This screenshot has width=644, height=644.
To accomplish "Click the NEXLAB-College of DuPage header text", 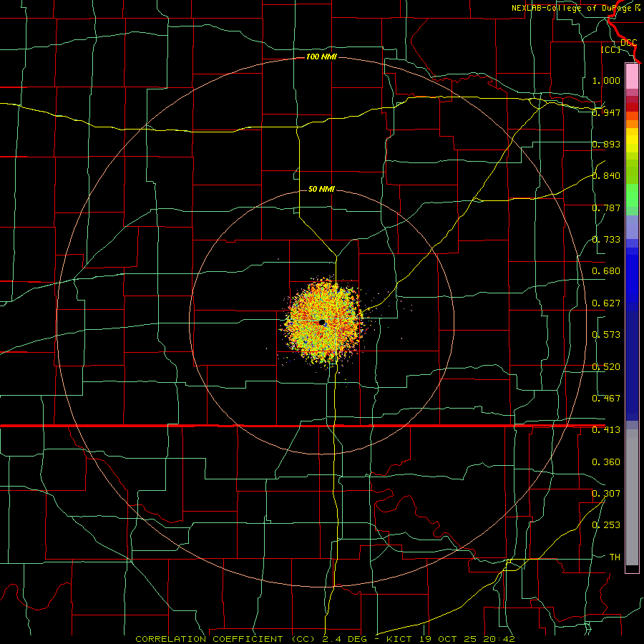I will click(572, 8).
